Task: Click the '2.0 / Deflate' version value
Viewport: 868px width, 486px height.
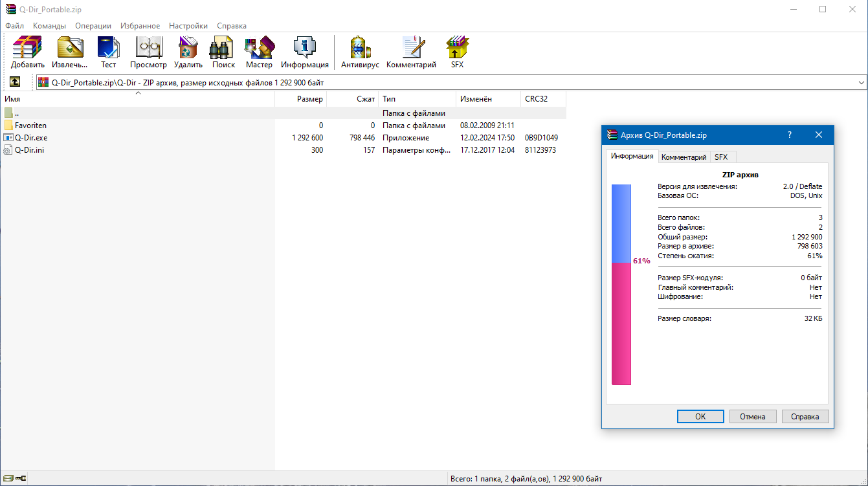Action: coord(803,186)
